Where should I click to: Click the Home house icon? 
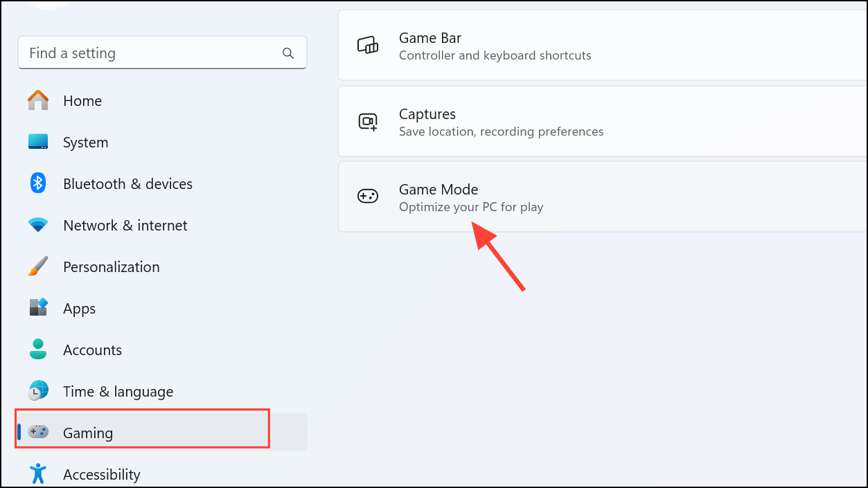(38, 101)
